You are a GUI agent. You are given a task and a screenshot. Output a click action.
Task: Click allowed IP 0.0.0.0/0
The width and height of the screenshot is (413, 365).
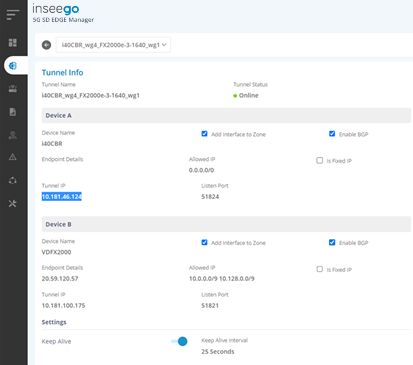[201, 170]
